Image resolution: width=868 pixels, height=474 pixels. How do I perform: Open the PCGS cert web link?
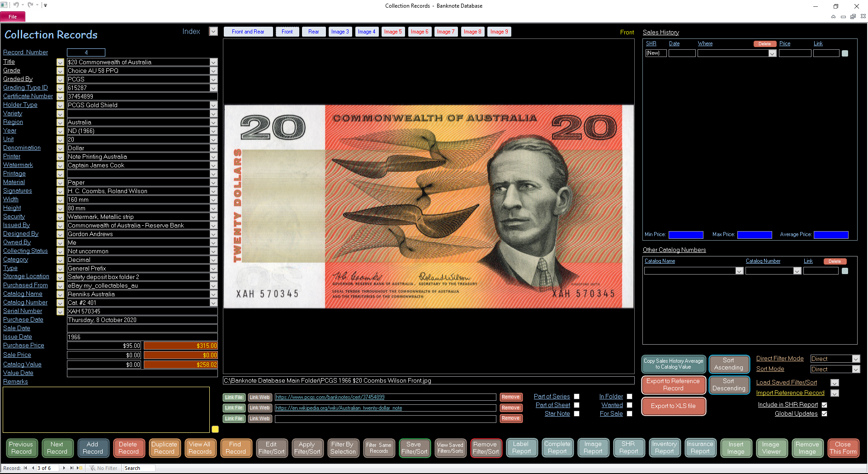click(330, 397)
